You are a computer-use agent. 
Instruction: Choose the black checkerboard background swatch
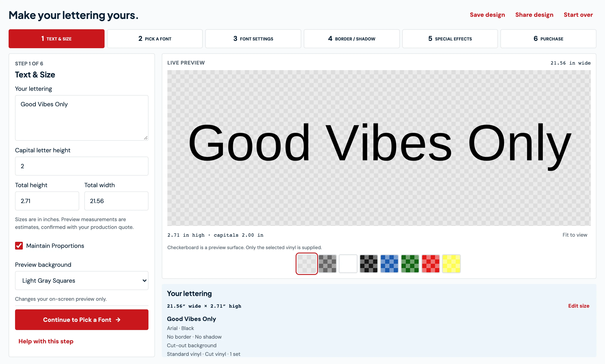[369, 264]
